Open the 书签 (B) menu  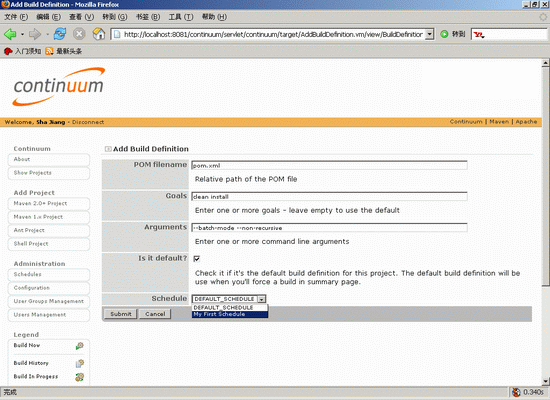(148, 17)
